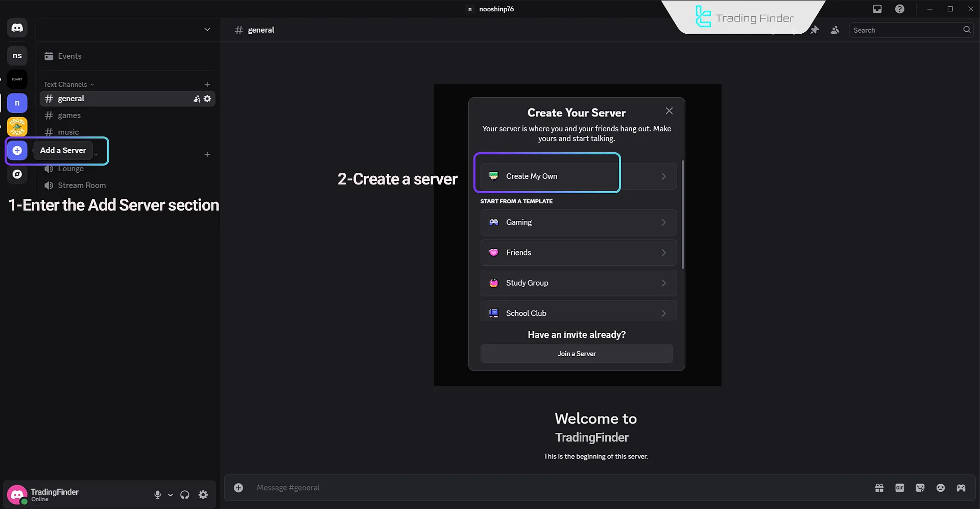Expand the microphone device chevron
980x509 pixels.
(171, 495)
